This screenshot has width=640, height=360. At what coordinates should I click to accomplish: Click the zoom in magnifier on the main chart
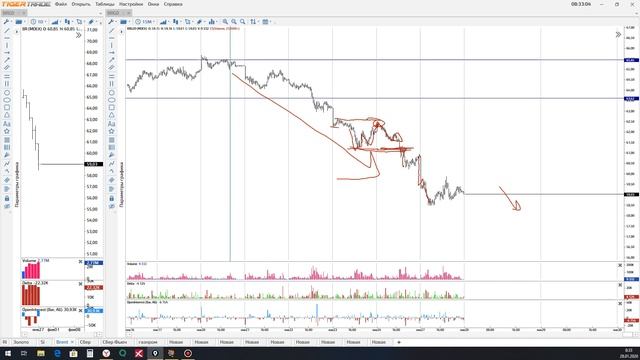tap(225, 22)
